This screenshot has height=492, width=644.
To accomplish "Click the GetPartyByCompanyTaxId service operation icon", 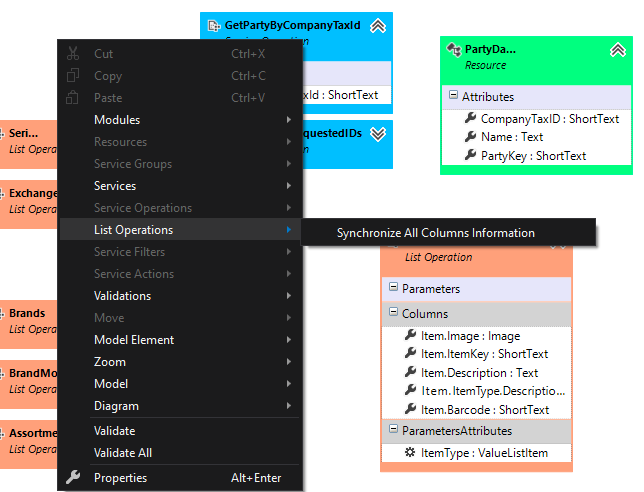I will tap(214, 25).
